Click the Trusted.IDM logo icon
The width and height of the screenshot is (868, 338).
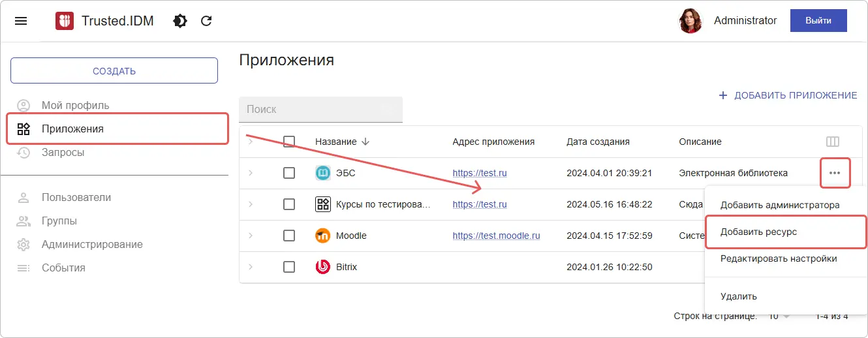pyautogui.click(x=65, y=21)
